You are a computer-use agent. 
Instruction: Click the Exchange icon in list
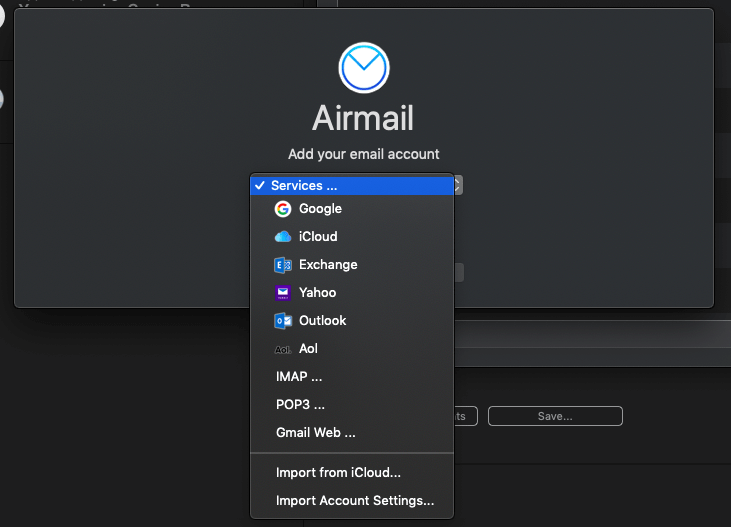[x=283, y=265]
